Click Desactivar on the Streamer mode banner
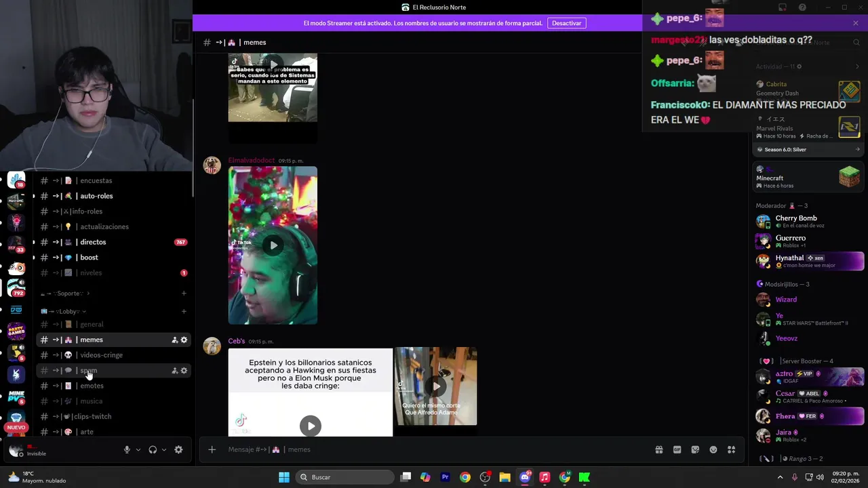This screenshot has width=868, height=488. tap(566, 23)
